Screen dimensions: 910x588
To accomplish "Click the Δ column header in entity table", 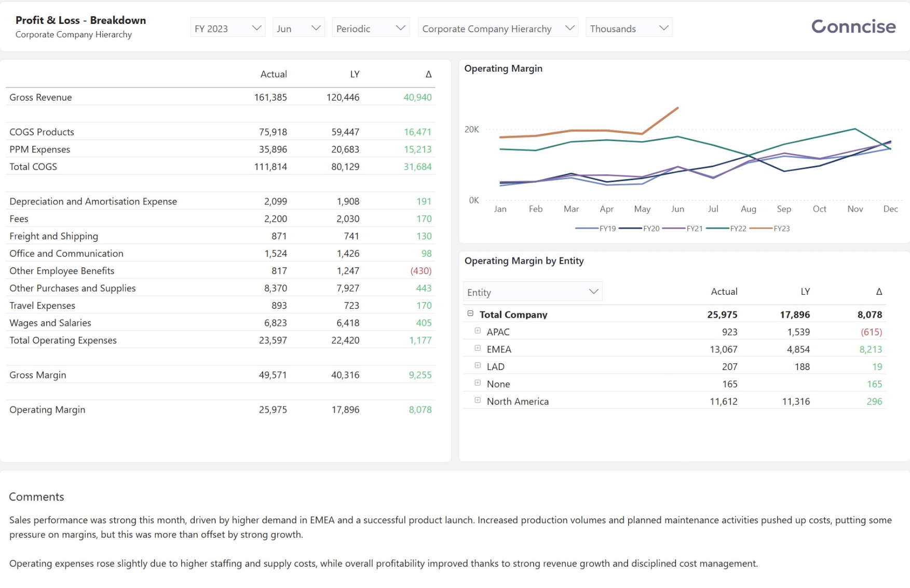I will point(879,292).
